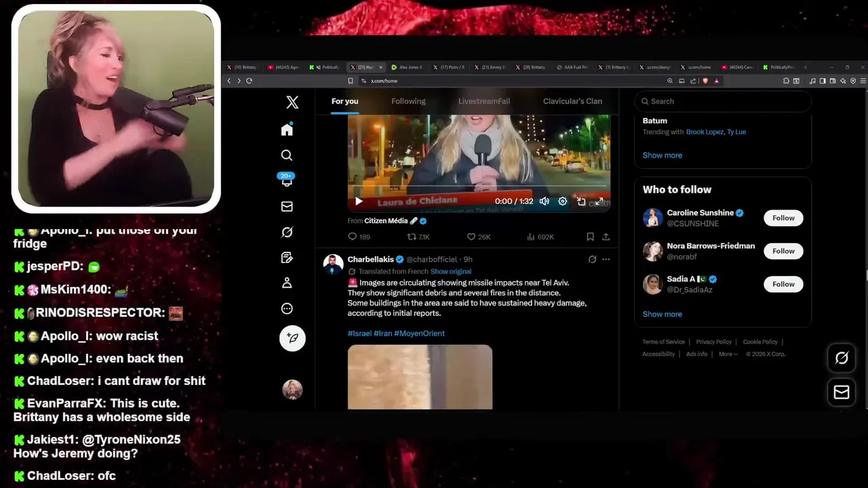
Task: Open more options on Charbellakis post
Action: click(606, 259)
